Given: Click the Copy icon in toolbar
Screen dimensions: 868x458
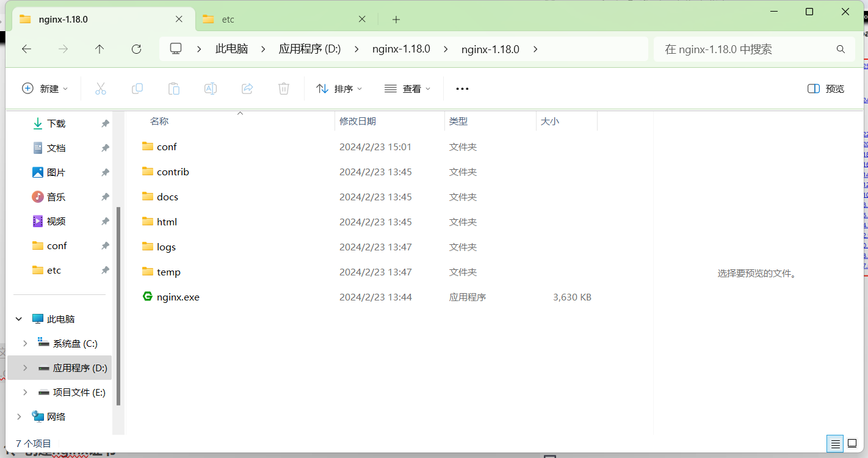Looking at the screenshot, I should pos(137,89).
